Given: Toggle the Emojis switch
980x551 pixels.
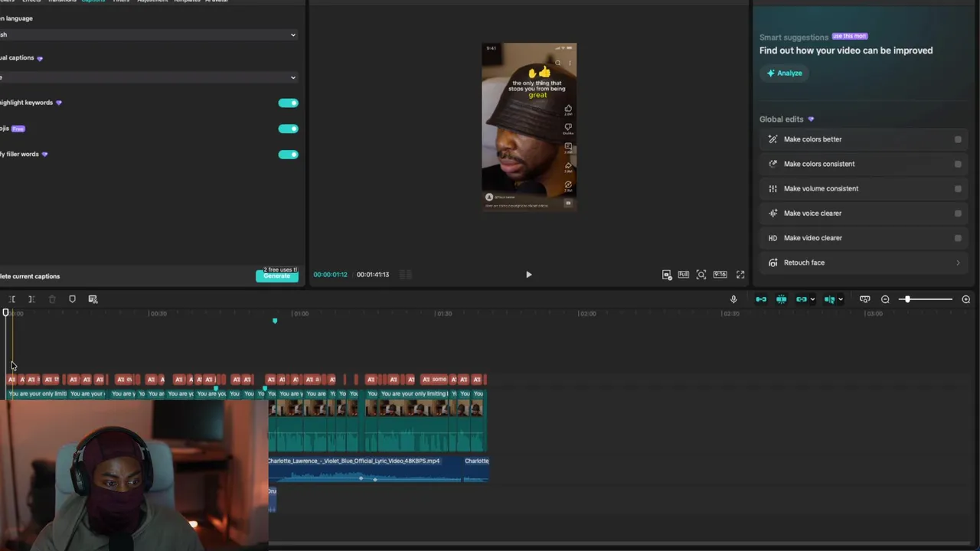Looking at the screenshot, I should [288, 129].
